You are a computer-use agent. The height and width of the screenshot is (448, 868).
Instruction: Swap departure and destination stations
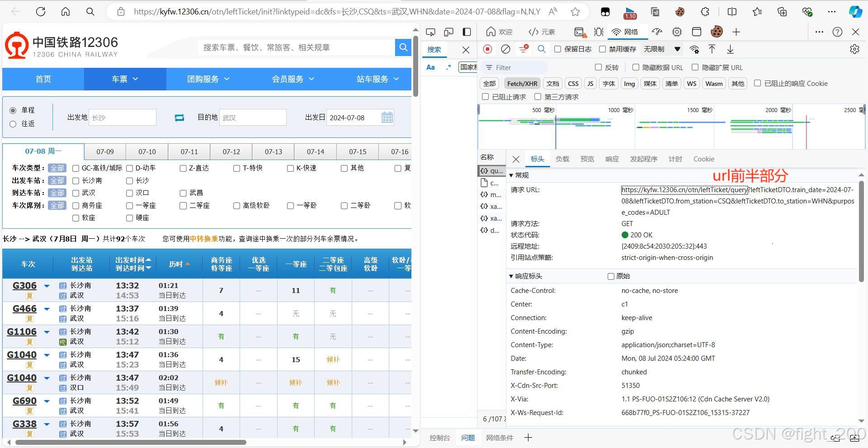coord(179,118)
